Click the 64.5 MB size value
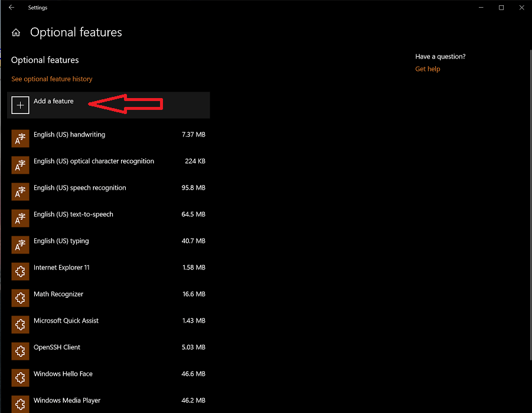The height and width of the screenshot is (413, 532). [x=194, y=214]
